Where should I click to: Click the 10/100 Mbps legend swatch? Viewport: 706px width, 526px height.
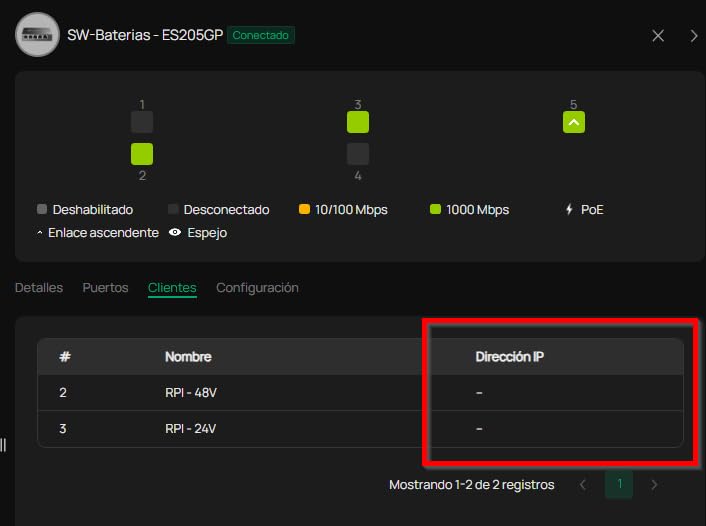(304, 209)
